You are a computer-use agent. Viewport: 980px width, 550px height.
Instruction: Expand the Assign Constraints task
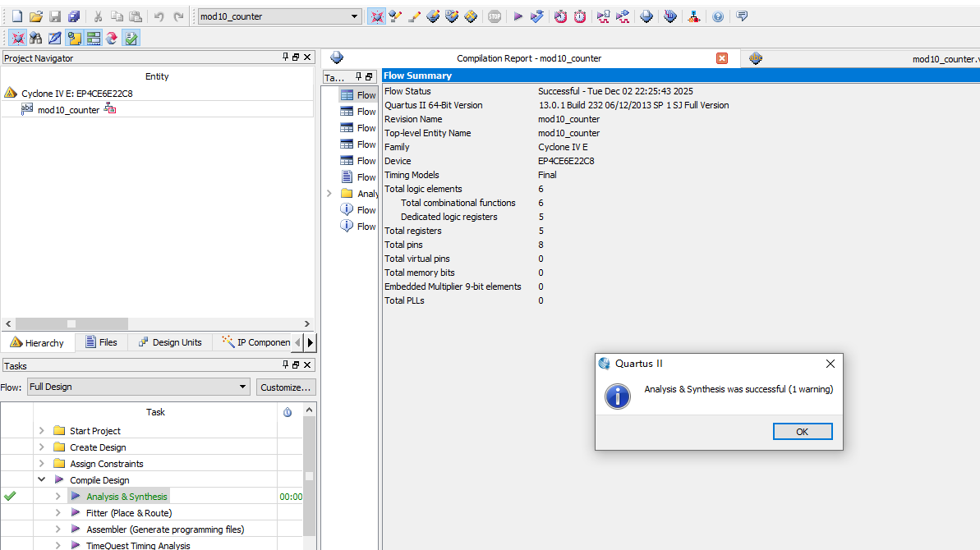(x=42, y=463)
